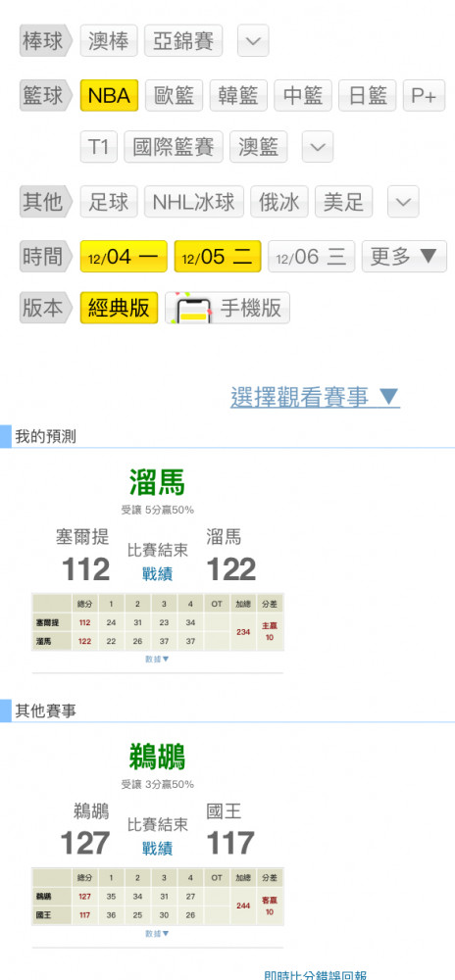The image size is (455, 980).
Task: Select the P+ league filter
Action: (x=424, y=96)
